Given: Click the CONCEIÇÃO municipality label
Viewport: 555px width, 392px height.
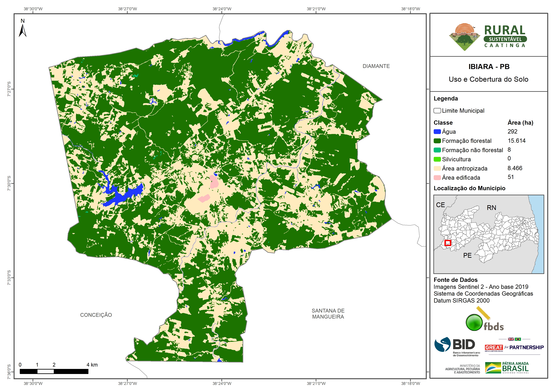Looking at the screenshot, I should (x=96, y=315).
